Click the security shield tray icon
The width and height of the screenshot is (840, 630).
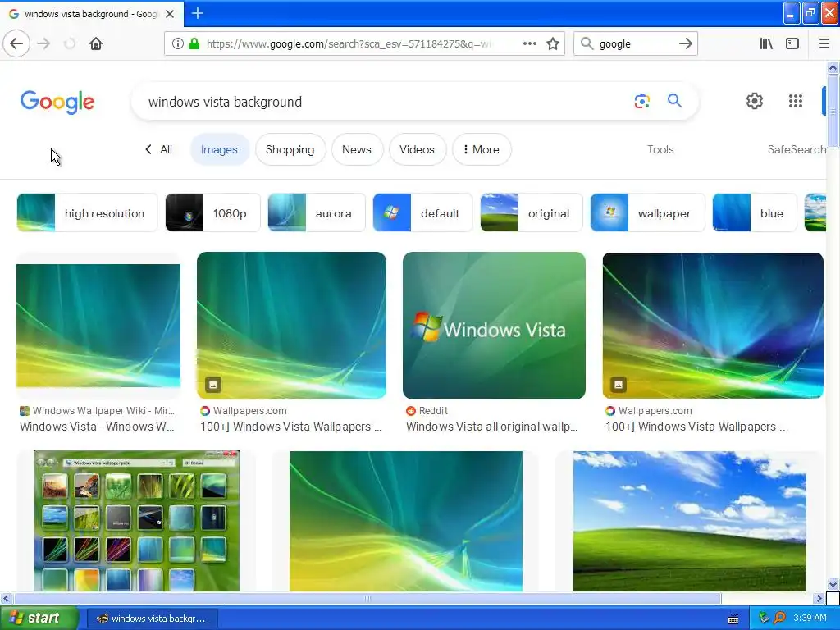(764, 618)
